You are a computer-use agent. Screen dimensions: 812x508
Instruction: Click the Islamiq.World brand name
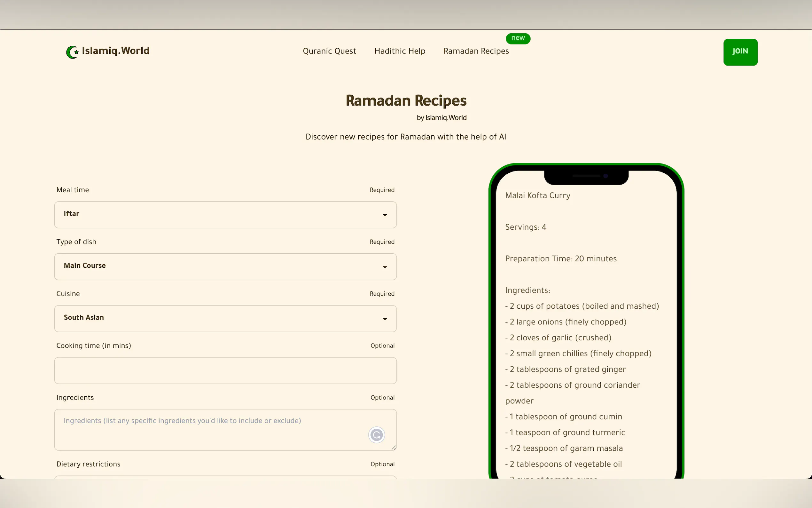(x=115, y=51)
